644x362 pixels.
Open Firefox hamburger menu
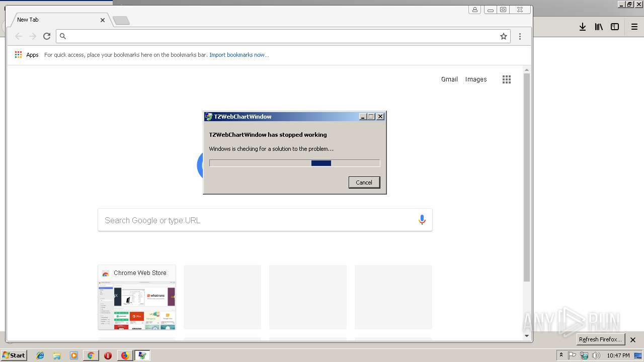[x=634, y=27]
